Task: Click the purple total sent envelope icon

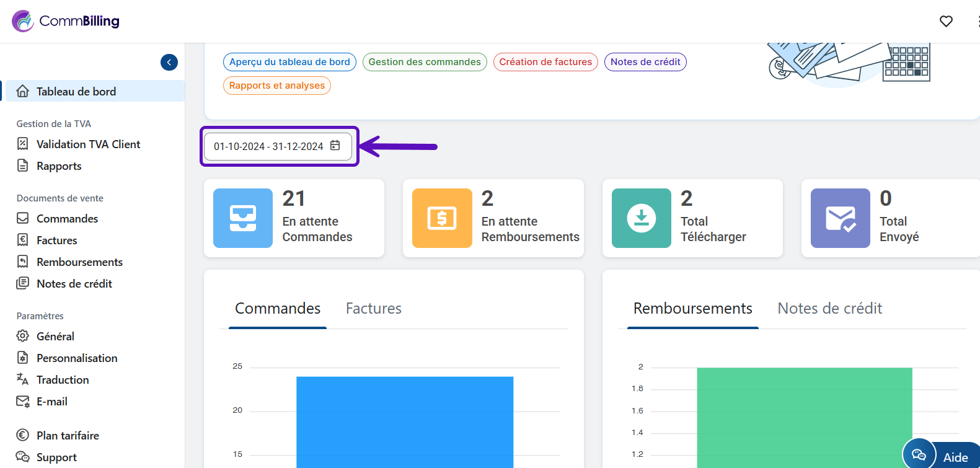Action: (841, 218)
